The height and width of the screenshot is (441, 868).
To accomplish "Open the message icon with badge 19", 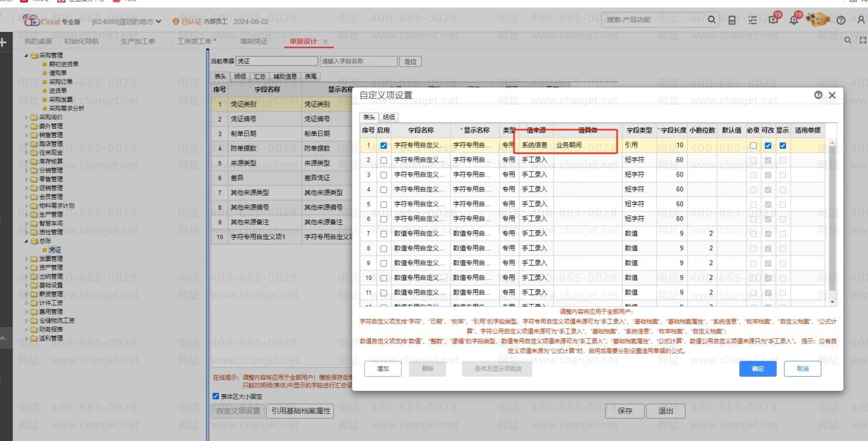I will click(x=774, y=21).
